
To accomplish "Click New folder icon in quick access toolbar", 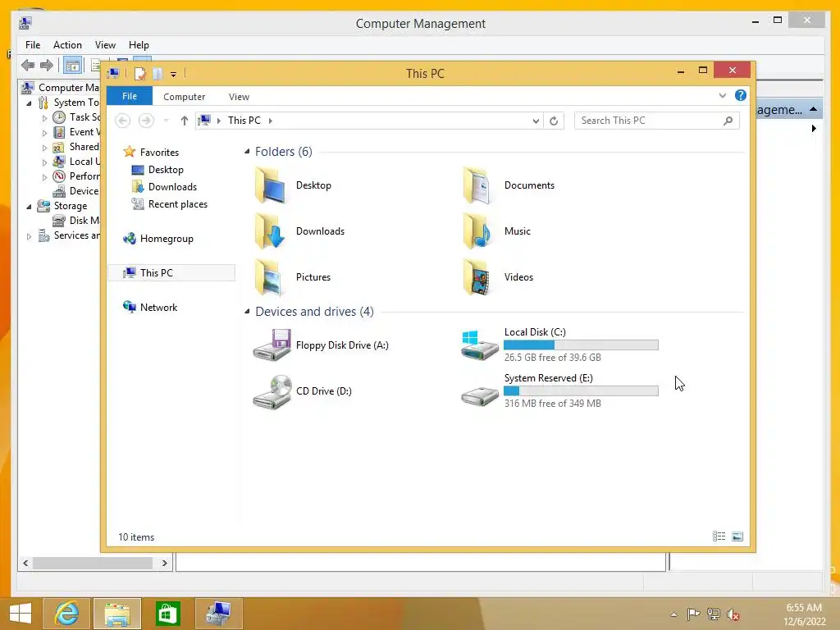I will pyautogui.click(x=157, y=73).
